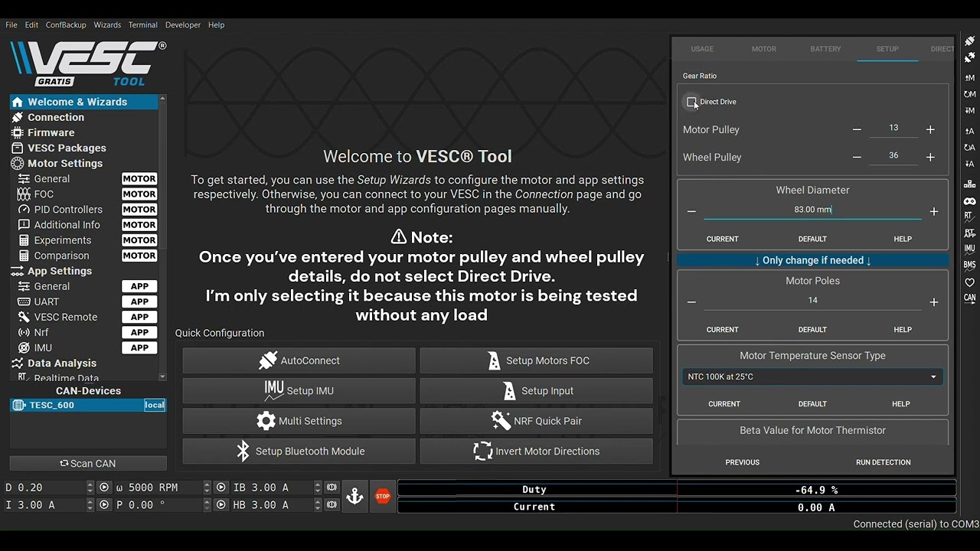Click HELP under Wheel Diameter

pyautogui.click(x=903, y=239)
